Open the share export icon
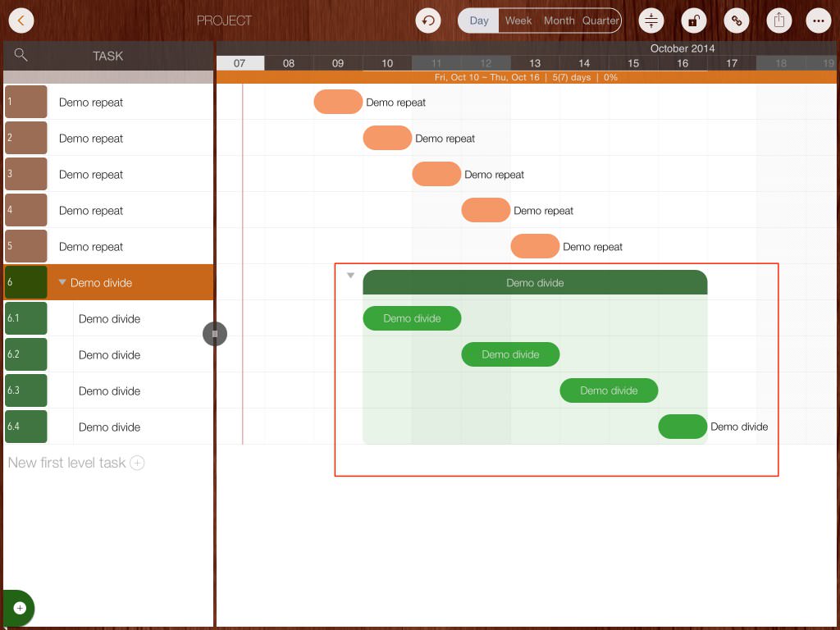The height and width of the screenshot is (630, 840). 779,21
